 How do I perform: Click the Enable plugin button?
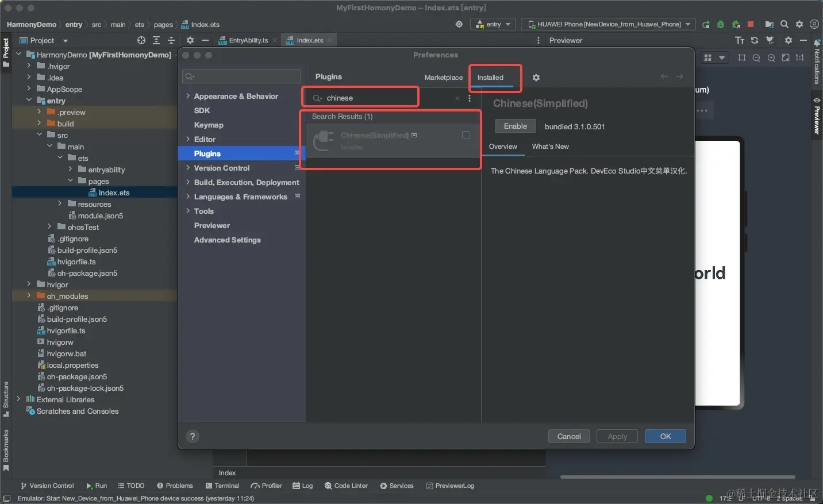515,126
